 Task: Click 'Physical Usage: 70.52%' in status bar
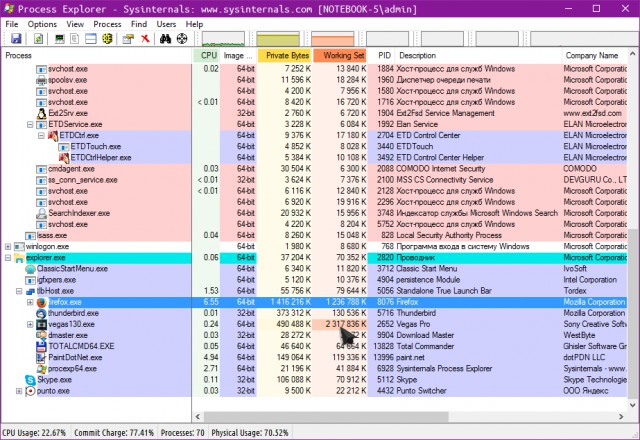(x=250, y=433)
